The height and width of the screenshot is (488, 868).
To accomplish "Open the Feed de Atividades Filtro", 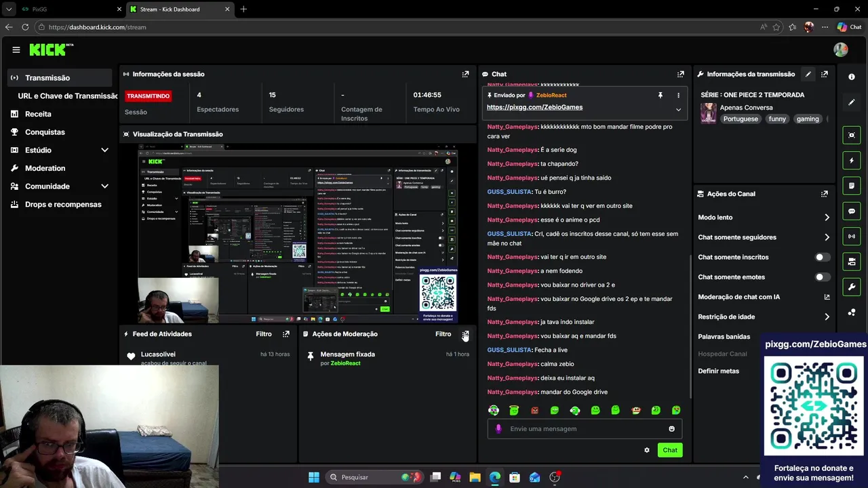I will (264, 333).
